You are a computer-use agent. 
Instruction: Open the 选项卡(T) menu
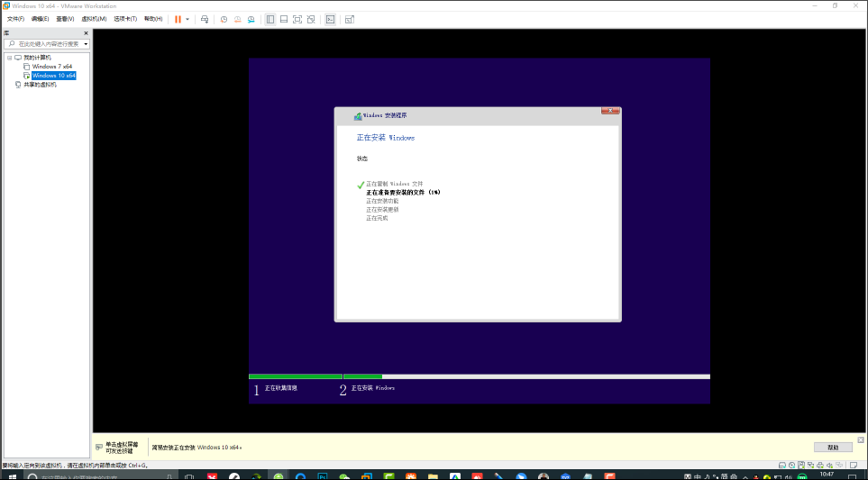point(125,19)
